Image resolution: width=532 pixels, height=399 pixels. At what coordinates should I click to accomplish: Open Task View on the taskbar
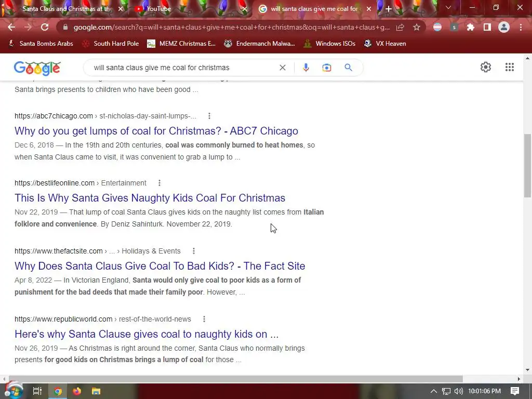coord(37,391)
